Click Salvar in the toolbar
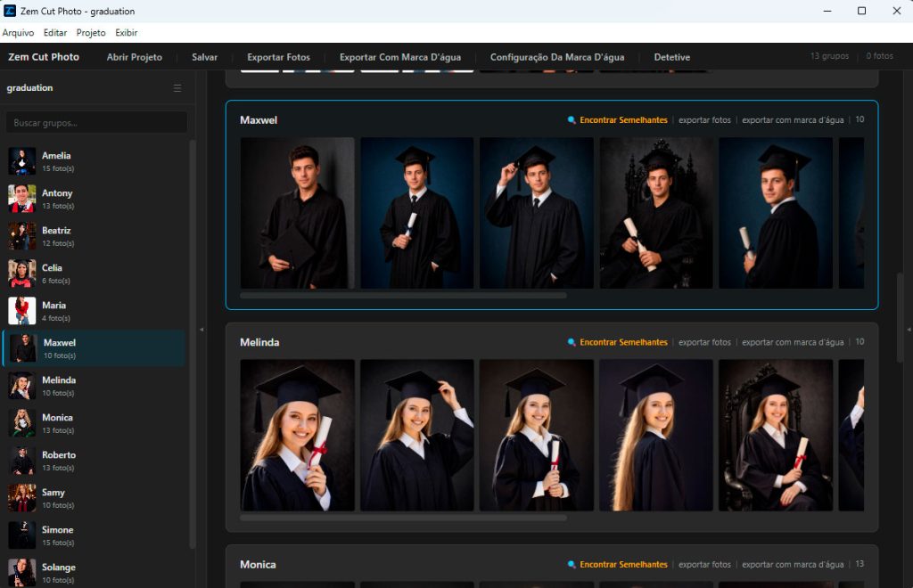This screenshot has width=913, height=588. (204, 57)
